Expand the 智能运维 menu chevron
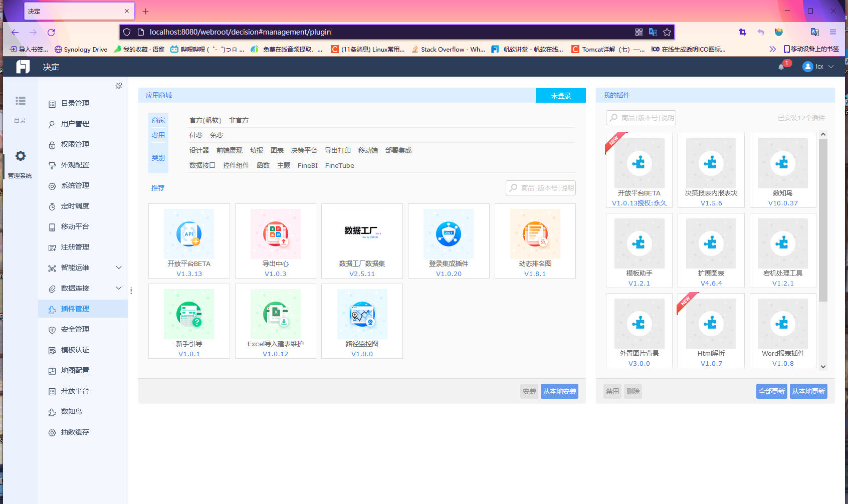The height and width of the screenshot is (504, 848). pyautogui.click(x=119, y=268)
